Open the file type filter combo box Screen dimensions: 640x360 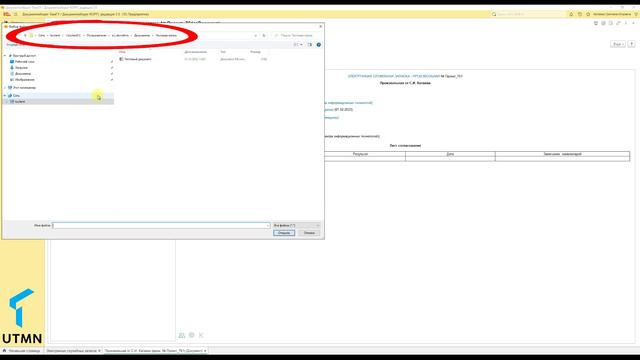(297, 225)
